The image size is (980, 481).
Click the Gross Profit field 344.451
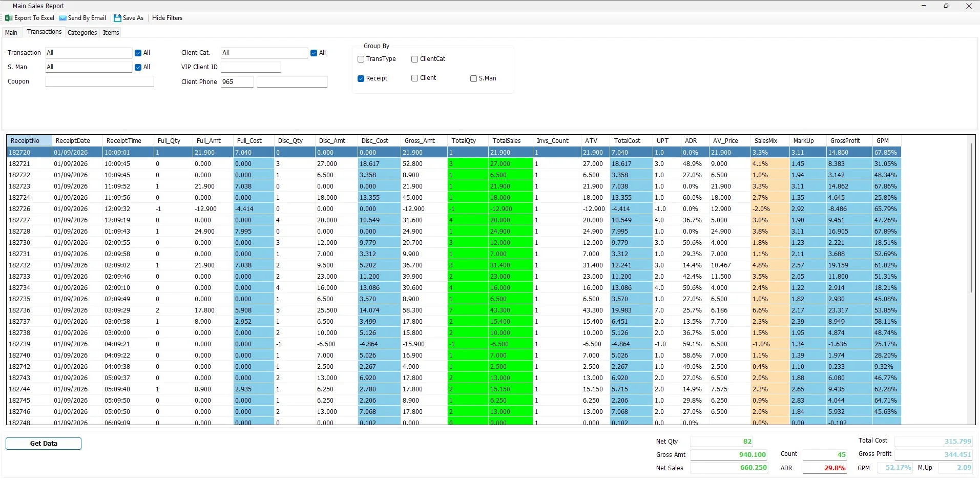[933, 455]
